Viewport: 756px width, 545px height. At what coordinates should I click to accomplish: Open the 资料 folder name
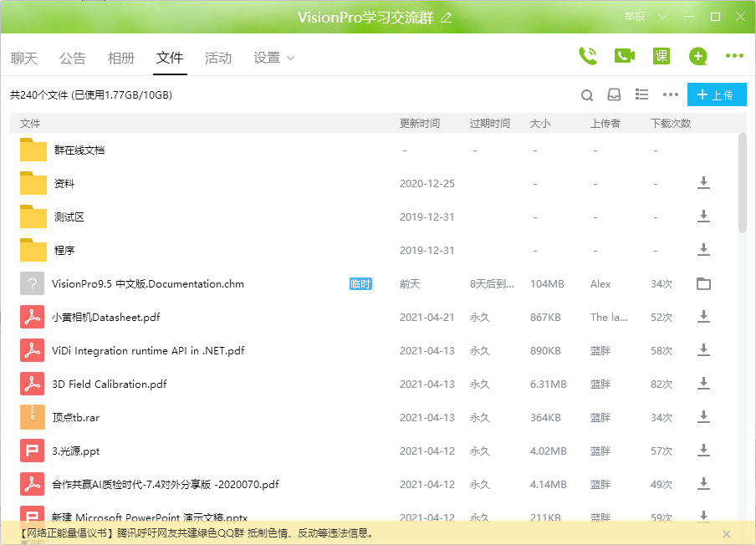[x=64, y=184]
